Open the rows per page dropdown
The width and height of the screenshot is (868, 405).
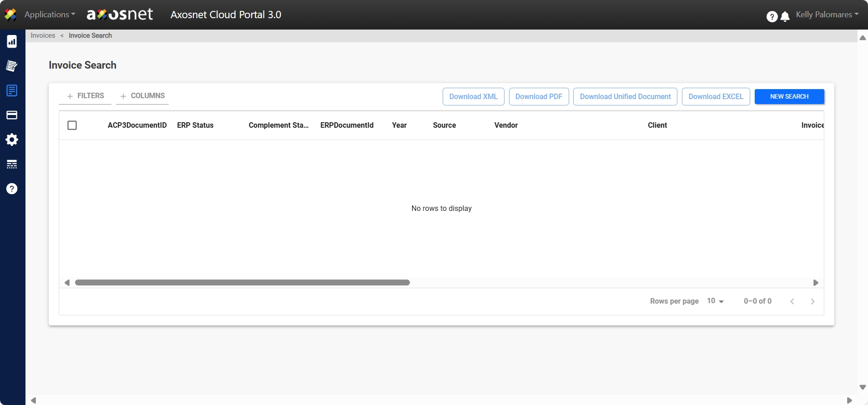coord(715,301)
